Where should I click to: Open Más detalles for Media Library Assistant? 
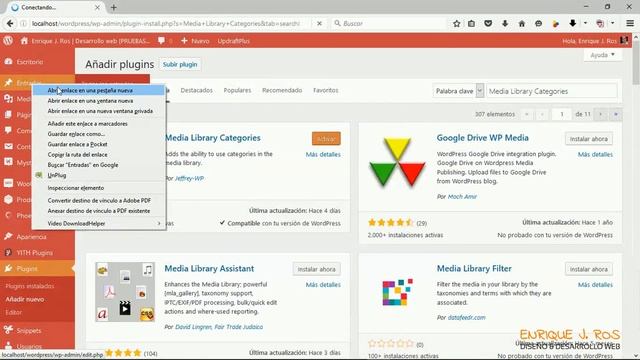pyautogui.click(x=323, y=284)
